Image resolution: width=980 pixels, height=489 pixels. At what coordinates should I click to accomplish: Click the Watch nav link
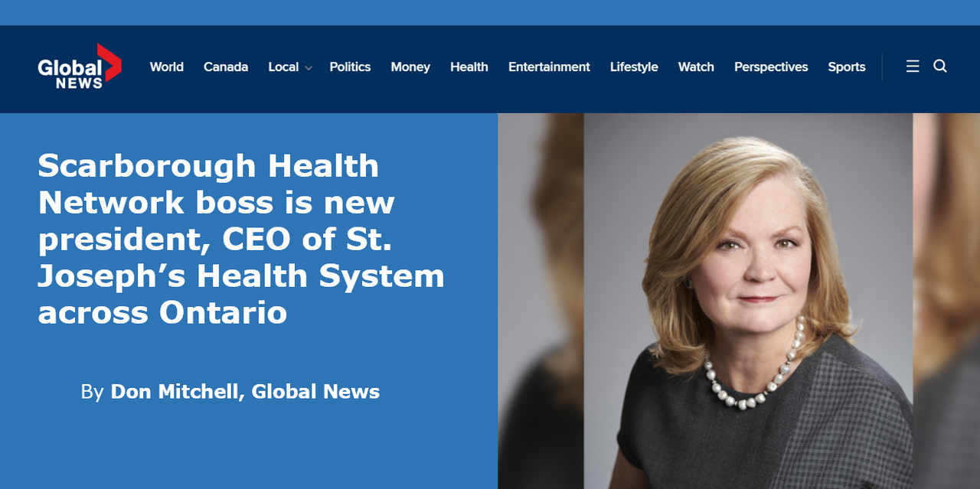point(696,67)
